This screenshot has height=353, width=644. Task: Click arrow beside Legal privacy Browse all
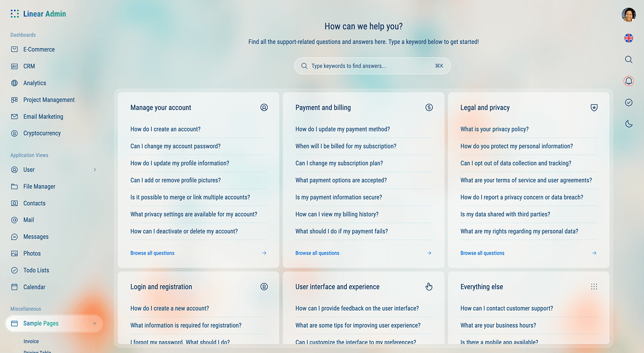pyautogui.click(x=594, y=253)
